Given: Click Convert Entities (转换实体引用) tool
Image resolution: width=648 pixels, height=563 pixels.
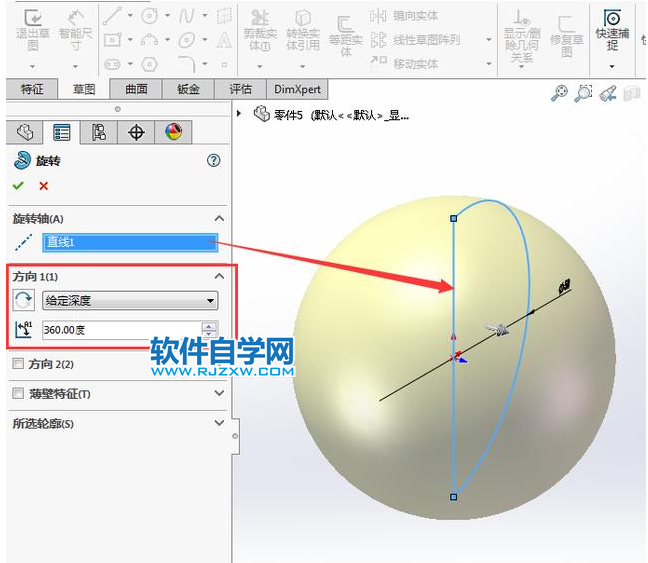Looking at the screenshot, I should click(303, 31).
